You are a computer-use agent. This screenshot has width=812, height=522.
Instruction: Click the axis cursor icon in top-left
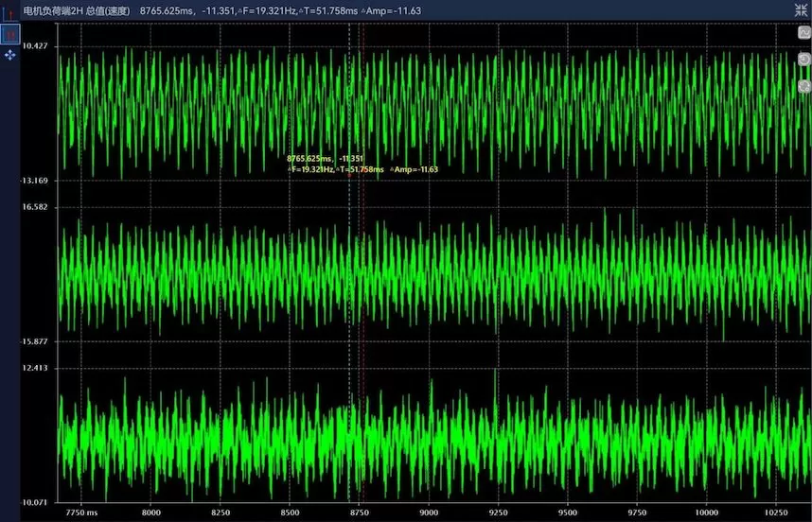tap(9, 12)
